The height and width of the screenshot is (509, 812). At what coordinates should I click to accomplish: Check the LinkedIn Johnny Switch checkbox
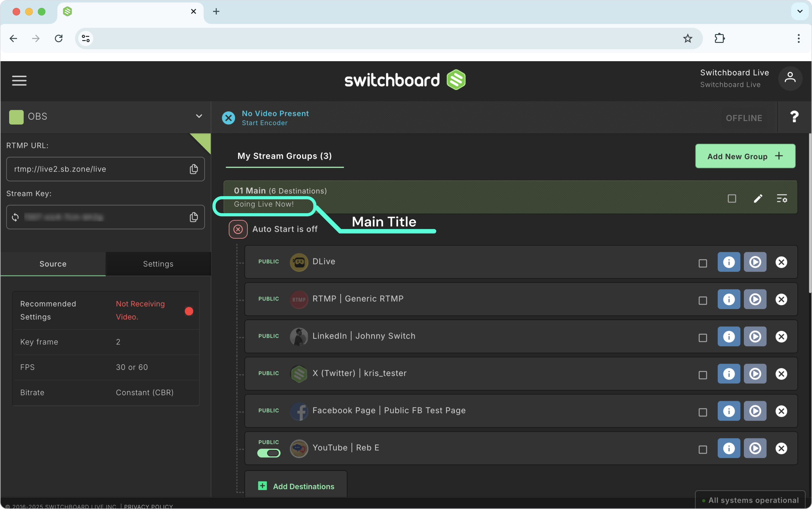(703, 338)
